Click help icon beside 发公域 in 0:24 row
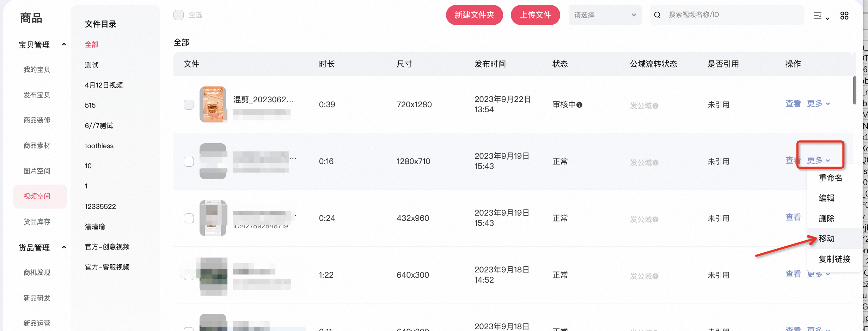Screen dimensions: 868x331 655,219
